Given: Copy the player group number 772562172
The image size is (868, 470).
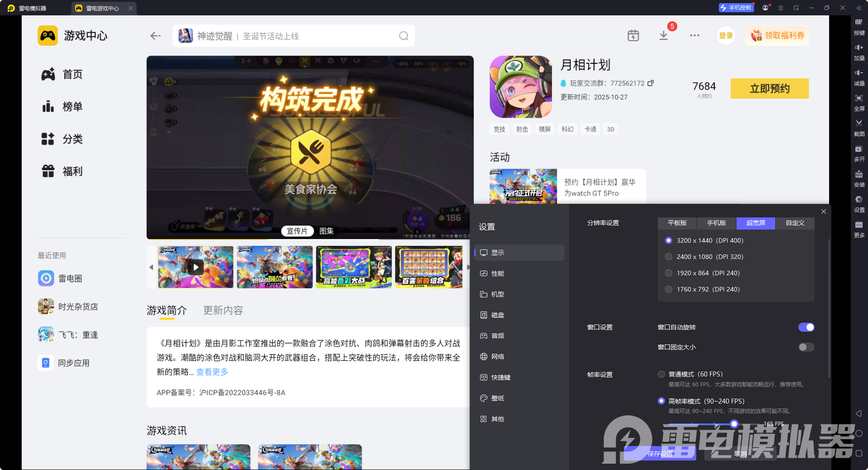Looking at the screenshot, I should point(651,83).
